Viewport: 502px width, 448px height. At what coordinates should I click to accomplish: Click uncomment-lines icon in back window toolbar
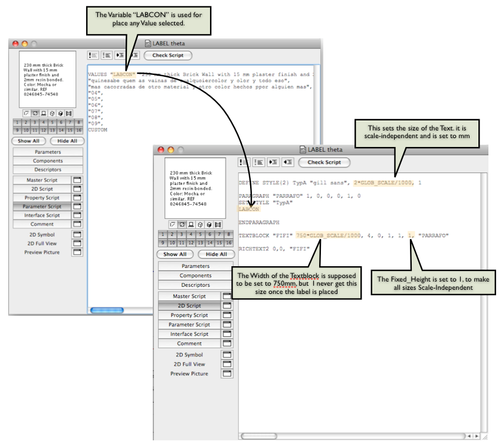coord(107,55)
